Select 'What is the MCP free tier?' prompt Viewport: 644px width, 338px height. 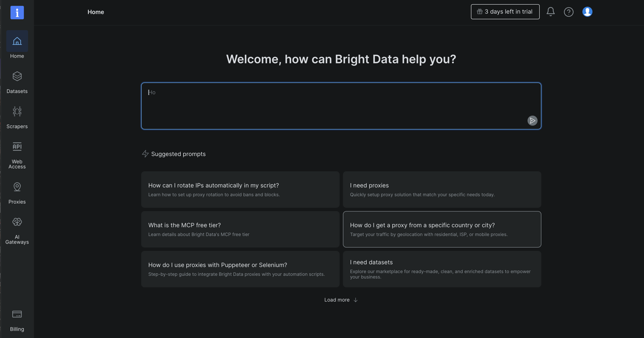coord(240,229)
